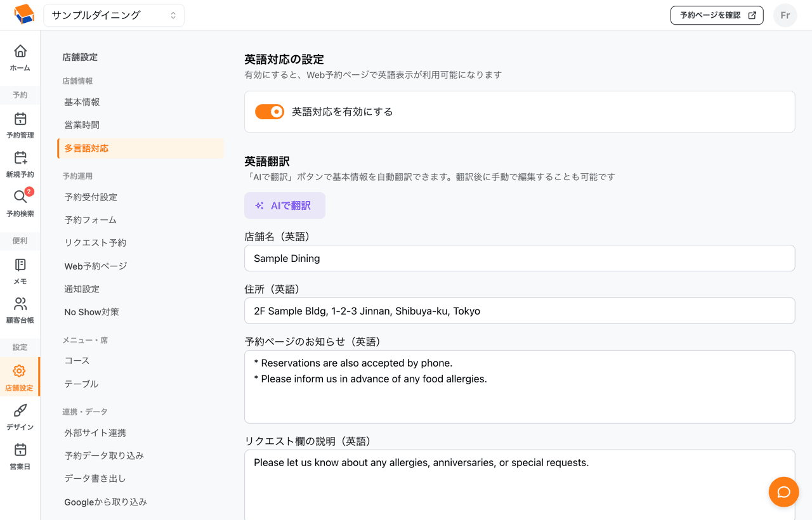The height and width of the screenshot is (520, 812).
Task: Open サンプルダイニング store selector dropdown
Action: pos(114,15)
